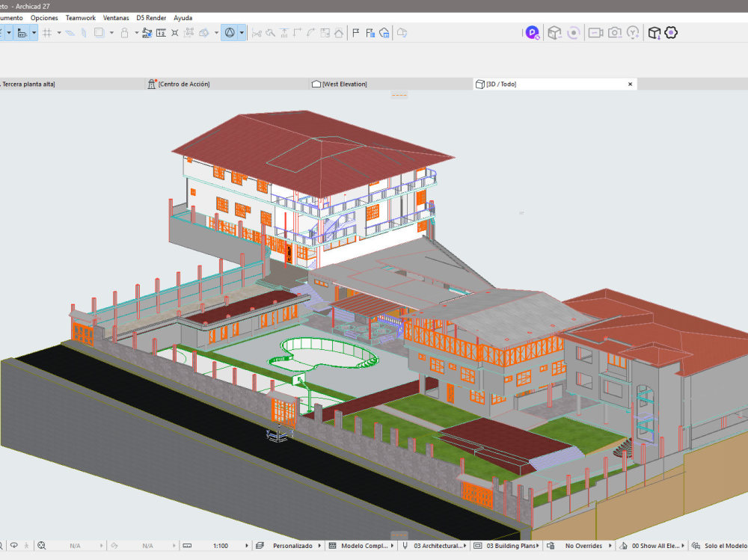Screen dimensions: 748x560
Task: Click the intersection cross icon
Action: (x=175, y=33)
